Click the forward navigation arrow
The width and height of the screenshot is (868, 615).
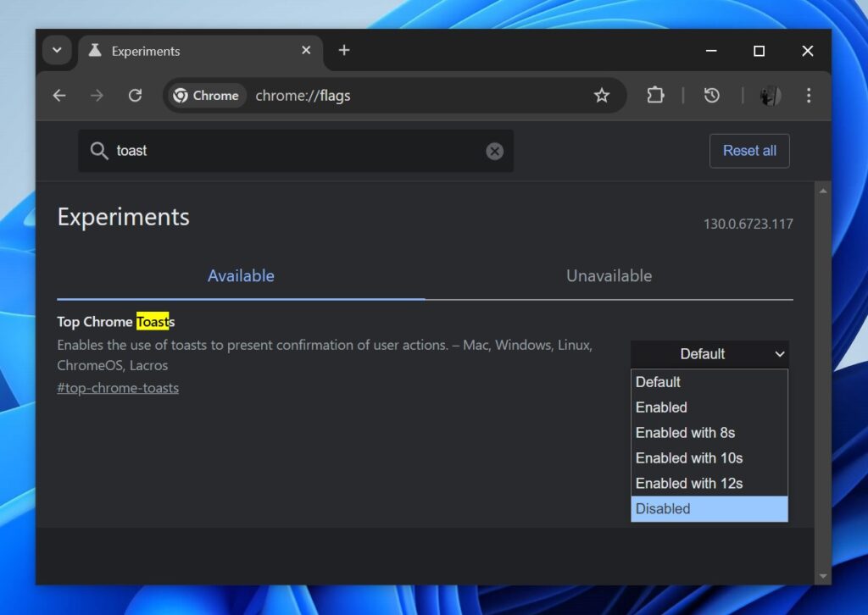[x=97, y=95]
